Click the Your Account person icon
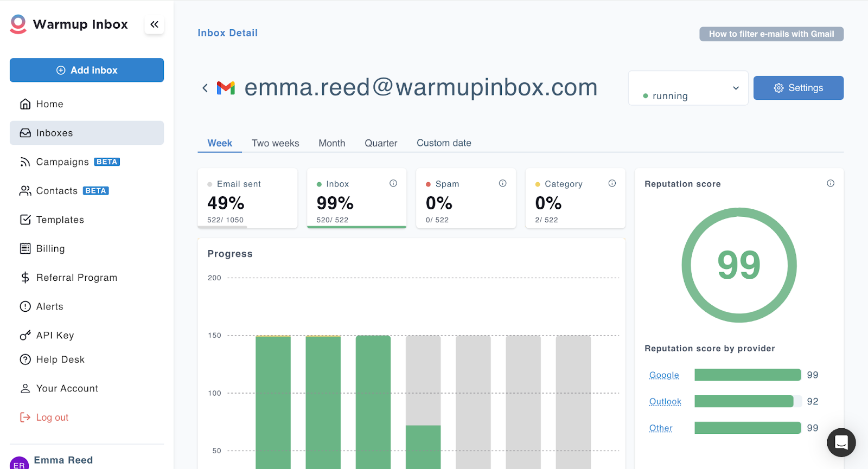The image size is (868, 469). pos(25,388)
